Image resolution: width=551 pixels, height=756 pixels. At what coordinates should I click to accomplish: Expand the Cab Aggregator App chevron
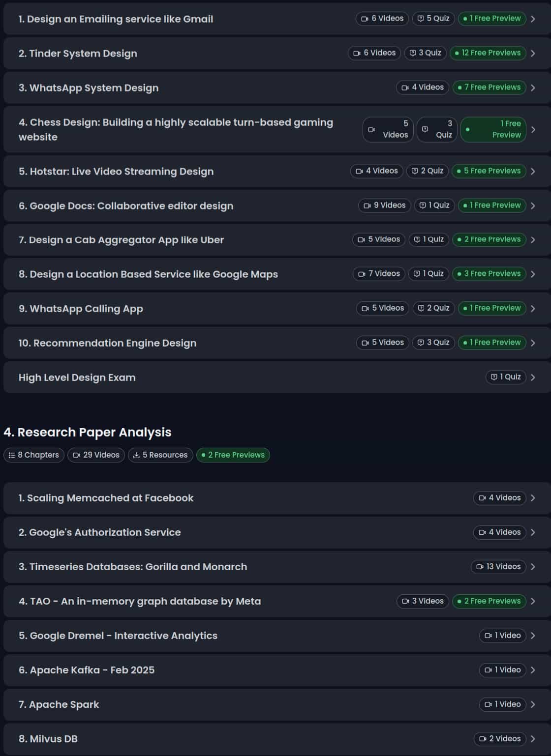tap(533, 239)
